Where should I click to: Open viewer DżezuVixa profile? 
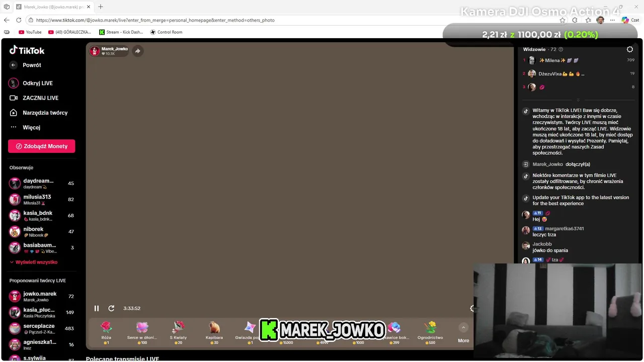coord(556,74)
